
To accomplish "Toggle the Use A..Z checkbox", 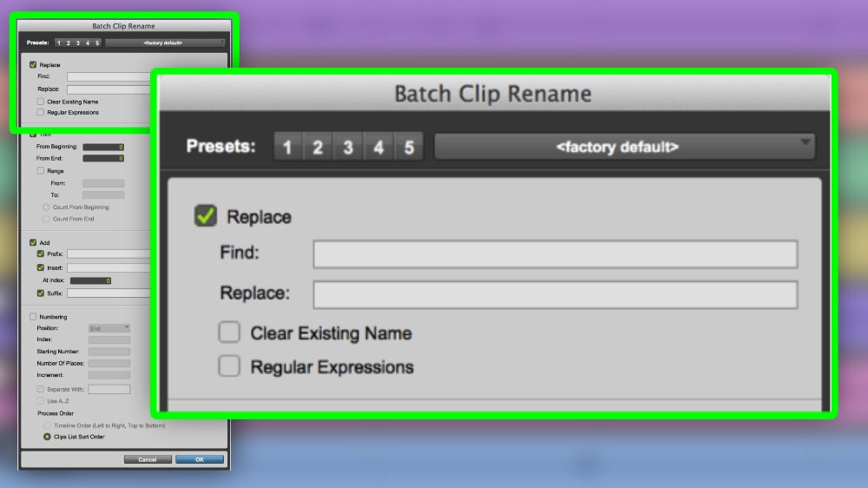I will tap(41, 400).
